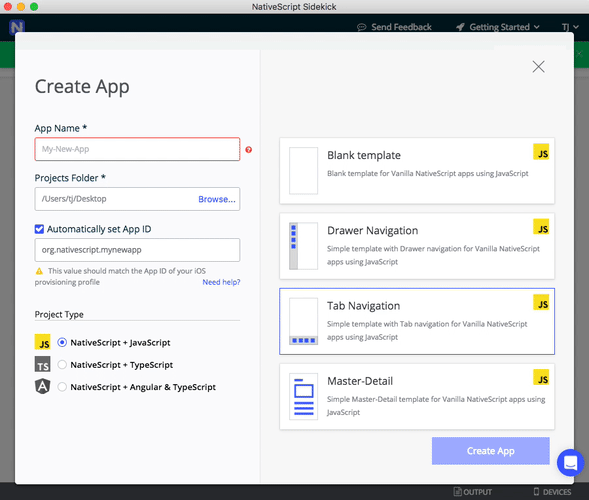Viewport: 589px width, 500px height.
Task: Click the Create App dialog heading
Action: pos(82,87)
